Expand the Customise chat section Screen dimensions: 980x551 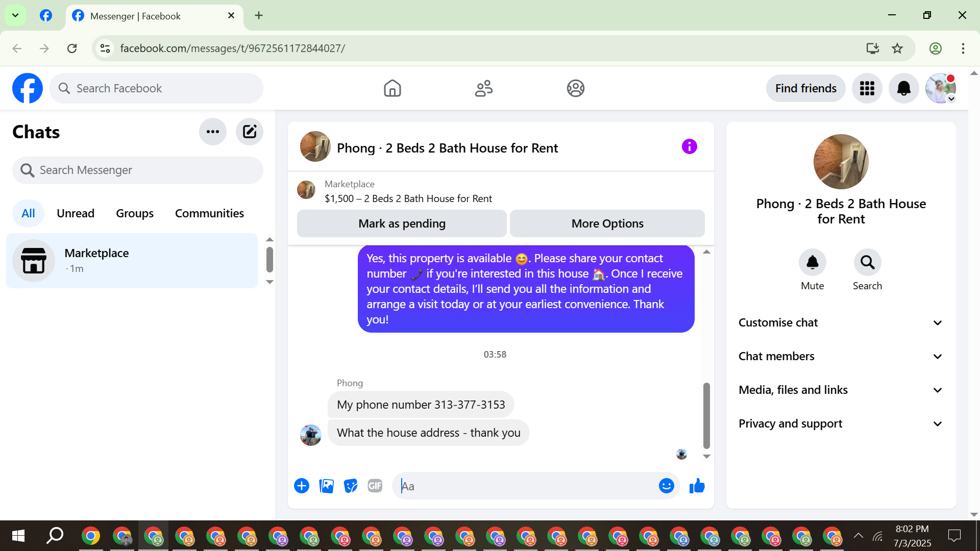pos(841,322)
